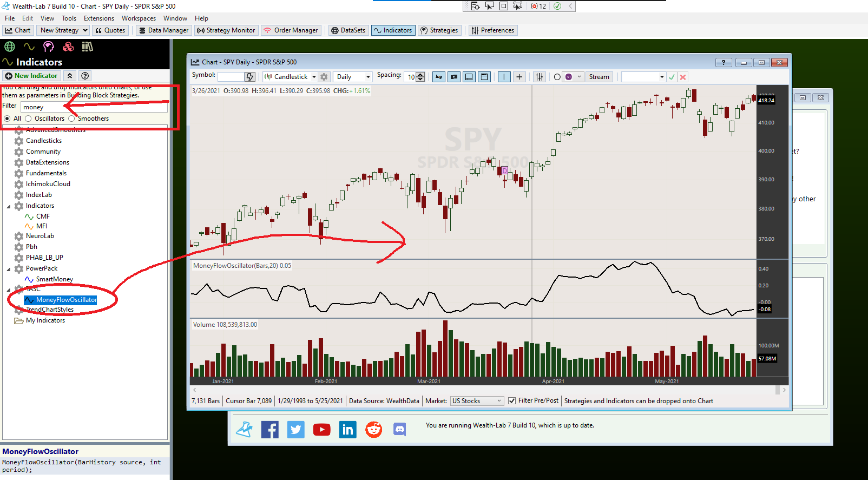868x480 pixels.
Task: Open New Strategy dropdown arrow
Action: tap(85, 30)
